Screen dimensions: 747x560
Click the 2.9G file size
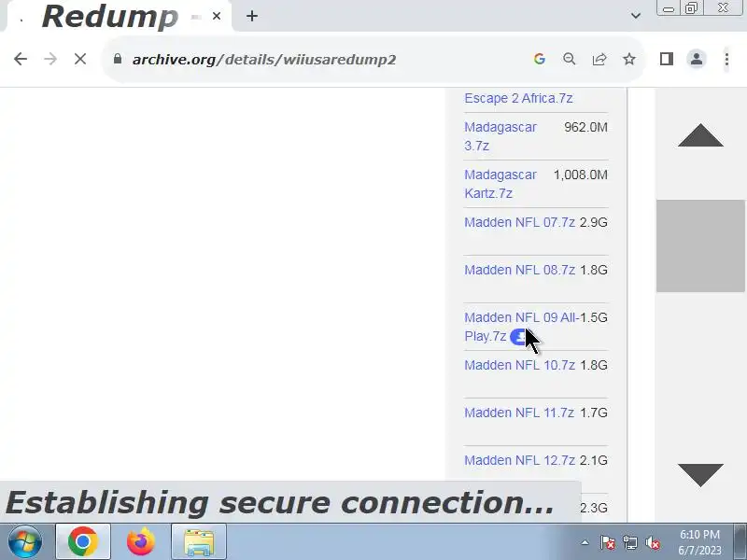[x=594, y=222]
